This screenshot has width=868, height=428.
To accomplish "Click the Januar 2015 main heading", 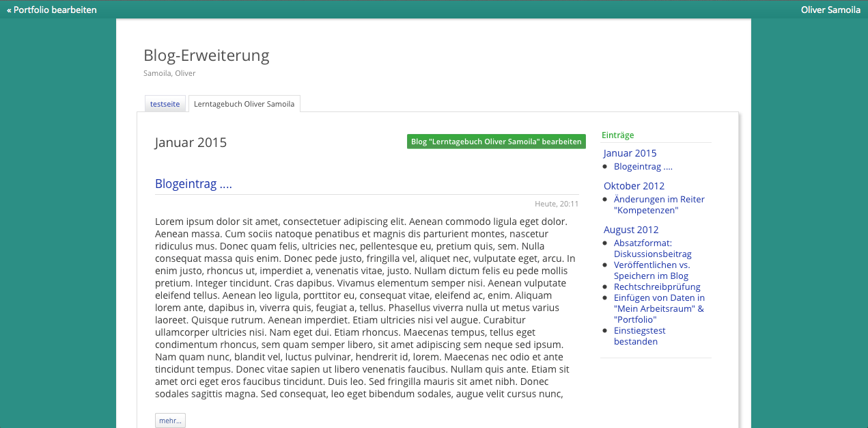I will tap(191, 143).
